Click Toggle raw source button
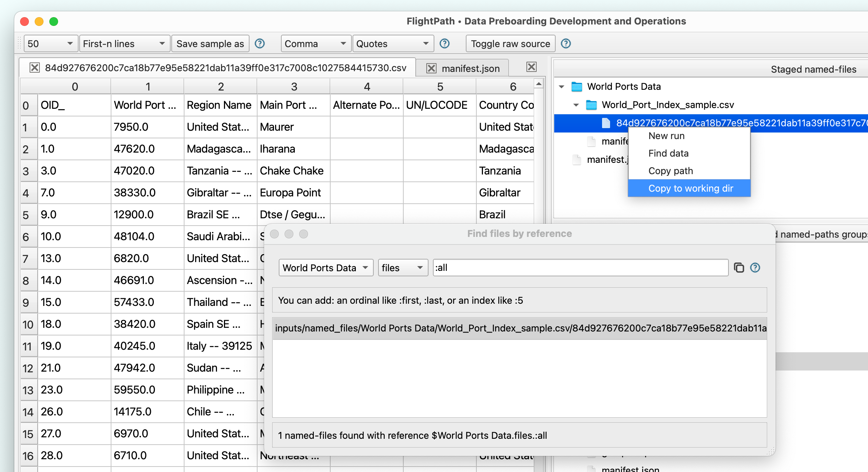 click(510, 44)
